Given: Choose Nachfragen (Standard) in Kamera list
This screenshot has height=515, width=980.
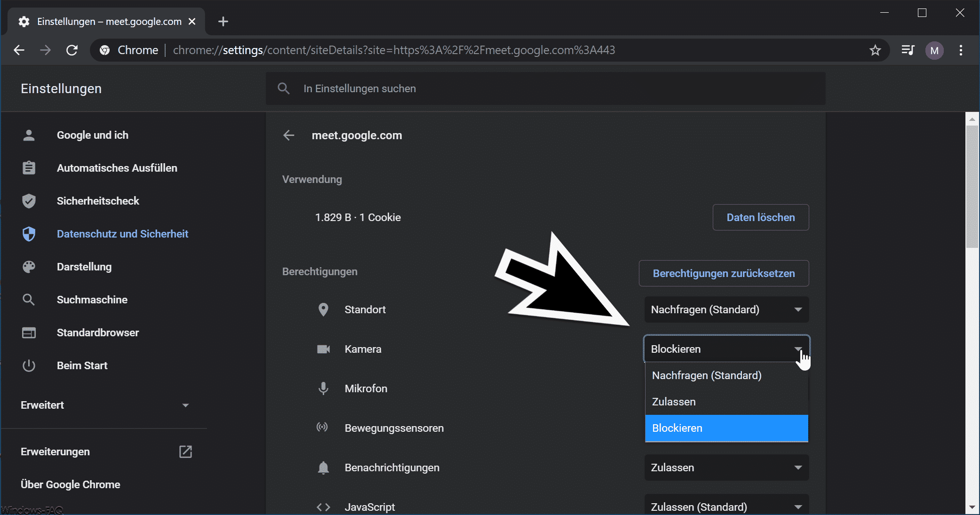Looking at the screenshot, I should coord(726,375).
